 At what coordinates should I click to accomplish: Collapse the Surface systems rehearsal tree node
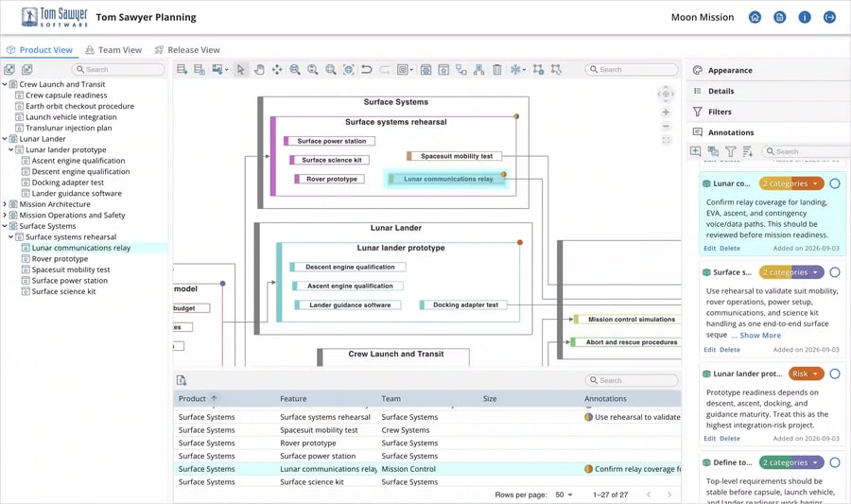tap(10, 237)
